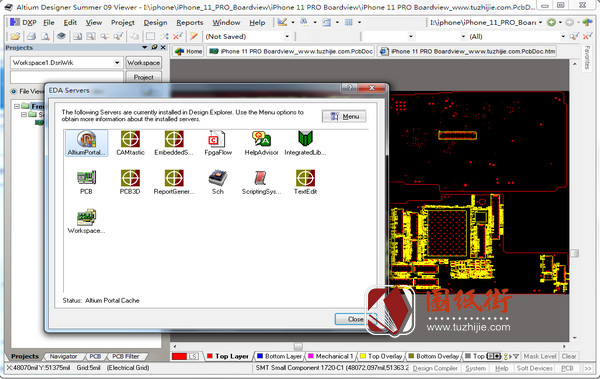Image resolution: width=600 pixels, height=379 pixels.
Task: Open the green back button history dropdown
Action: click(x=560, y=23)
